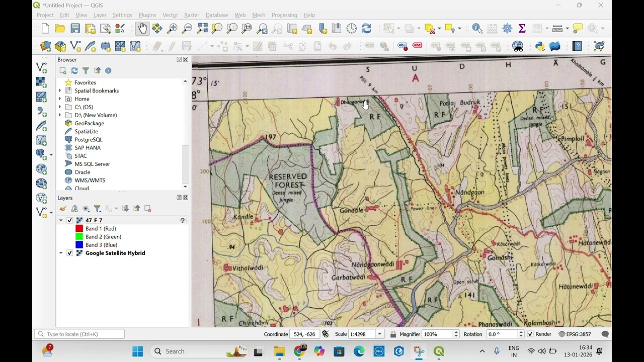
Task: Open the Scale dropdown arrow
Action: [x=380, y=334]
